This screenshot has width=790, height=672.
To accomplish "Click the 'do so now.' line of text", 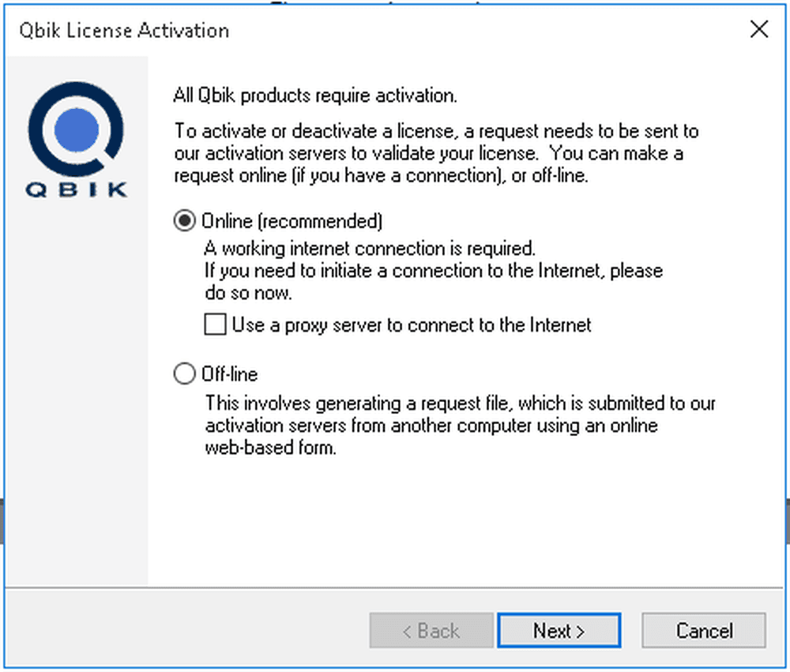I will [248, 293].
